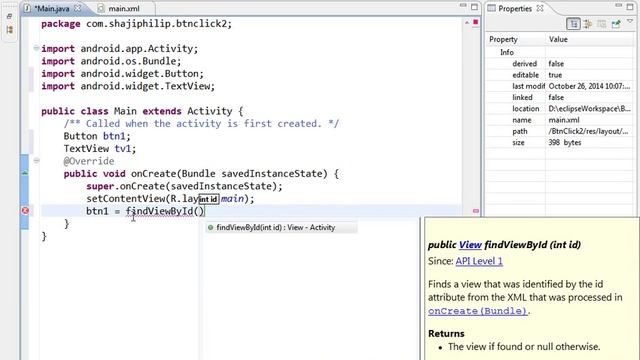Open the onCreate(Bundle) link in Javadoc
The width and height of the screenshot is (640, 360).
[x=478, y=311]
